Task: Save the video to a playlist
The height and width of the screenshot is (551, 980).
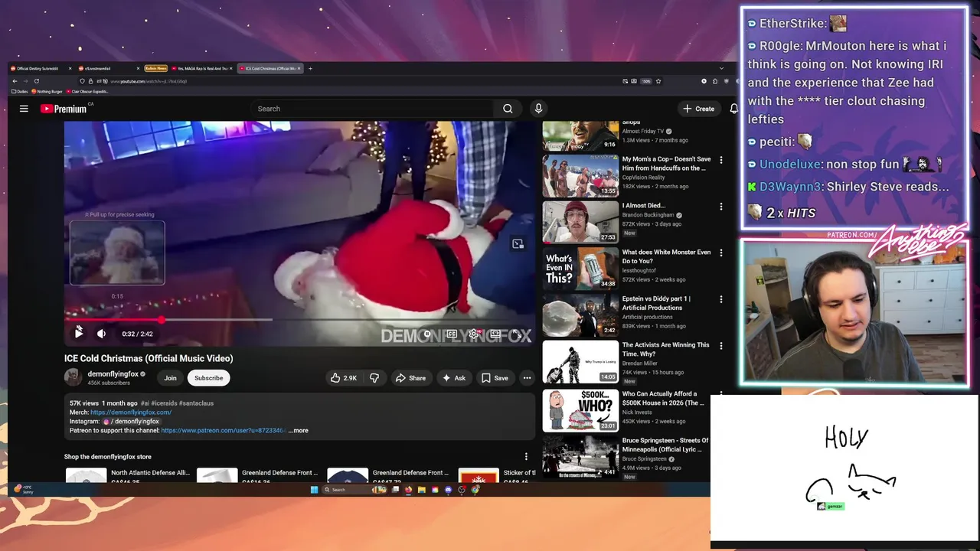Action: click(x=495, y=378)
